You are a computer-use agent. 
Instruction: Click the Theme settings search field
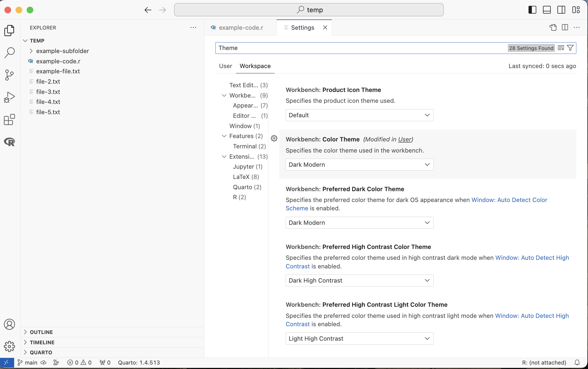[x=361, y=48]
